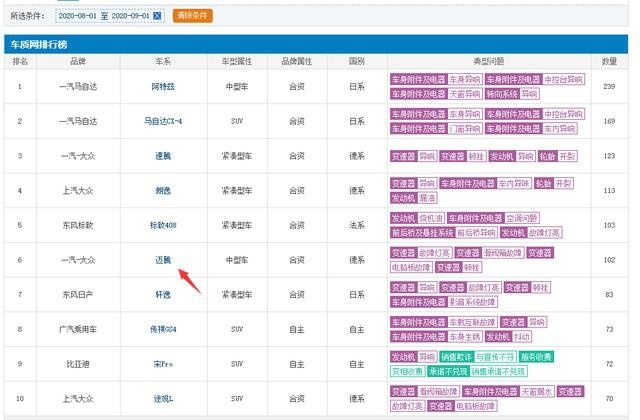Click the 天窗异响 tag in the 阿特兹 row
The height and width of the screenshot is (420, 640).
[x=465, y=94]
